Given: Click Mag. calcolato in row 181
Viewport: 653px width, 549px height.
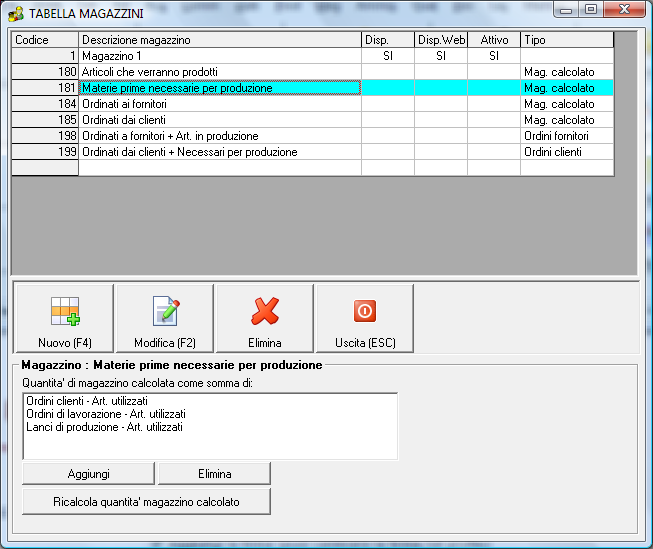Looking at the screenshot, I should [x=567, y=88].
